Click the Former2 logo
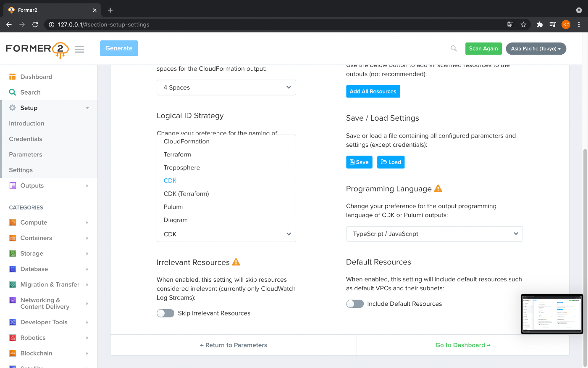The image size is (588, 368). click(x=37, y=50)
